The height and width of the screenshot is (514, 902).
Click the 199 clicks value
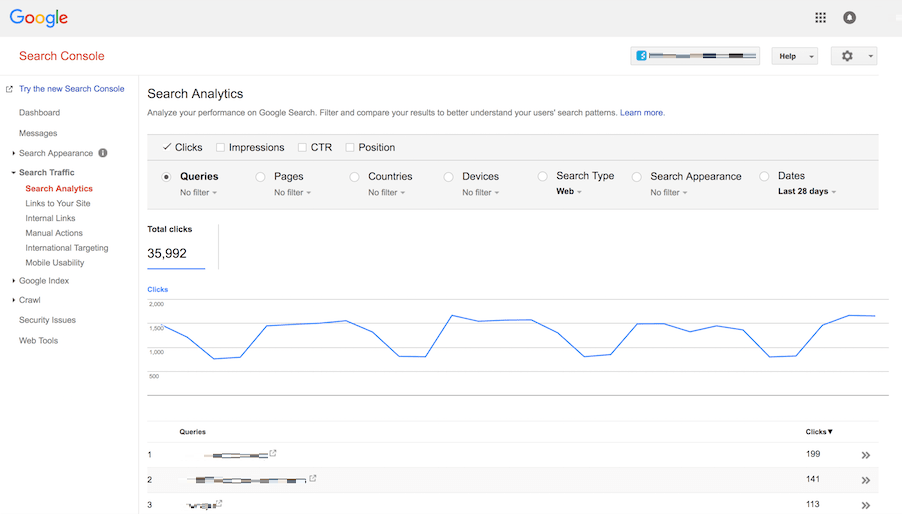pos(813,454)
